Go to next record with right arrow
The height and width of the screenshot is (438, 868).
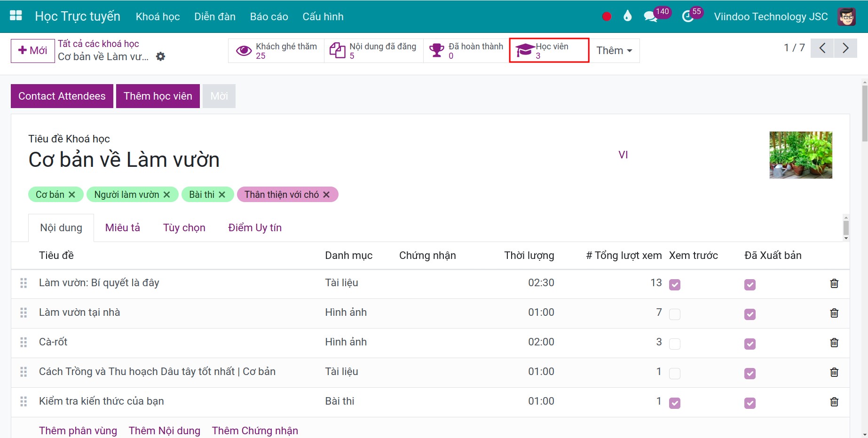click(845, 48)
